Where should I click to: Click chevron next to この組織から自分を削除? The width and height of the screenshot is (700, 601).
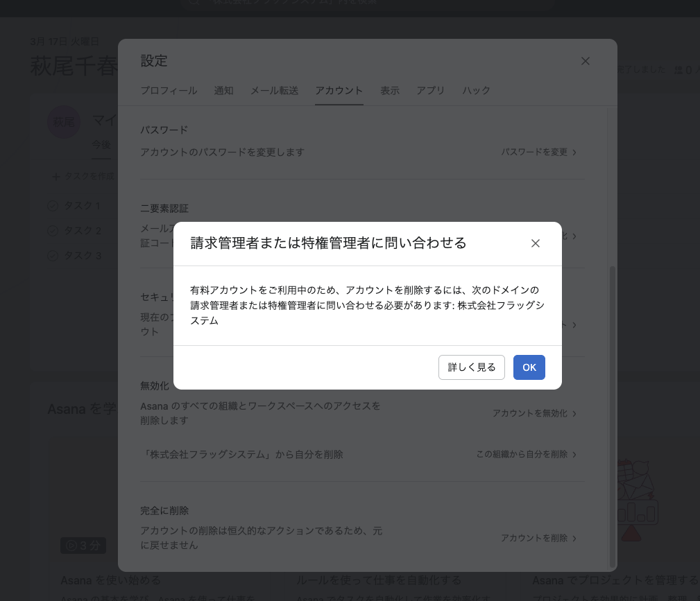[x=574, y=455]
